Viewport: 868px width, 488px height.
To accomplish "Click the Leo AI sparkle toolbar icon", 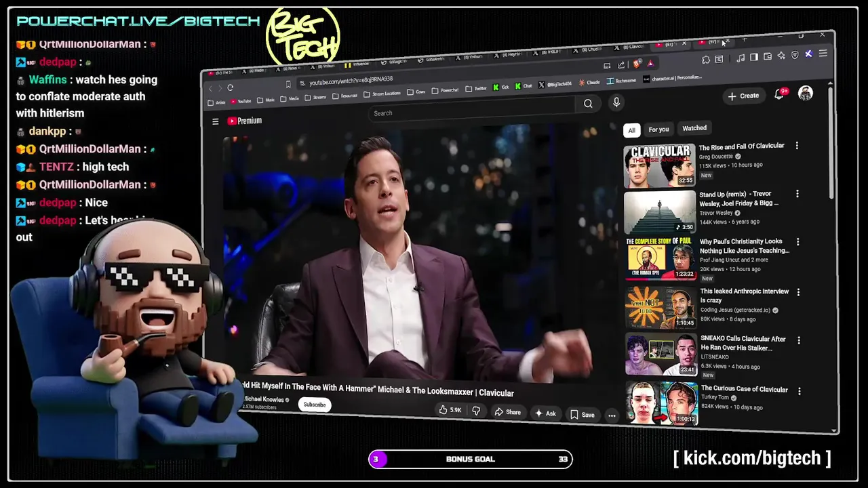I will (781, 56).
